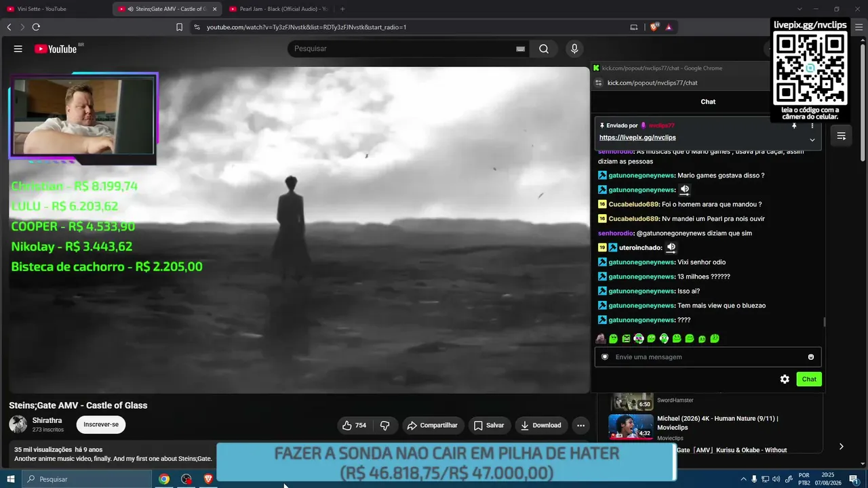Open Google Chrome from the taskbar
The width and height of the screenshot is (868, 488).
(x=164, y=479)
